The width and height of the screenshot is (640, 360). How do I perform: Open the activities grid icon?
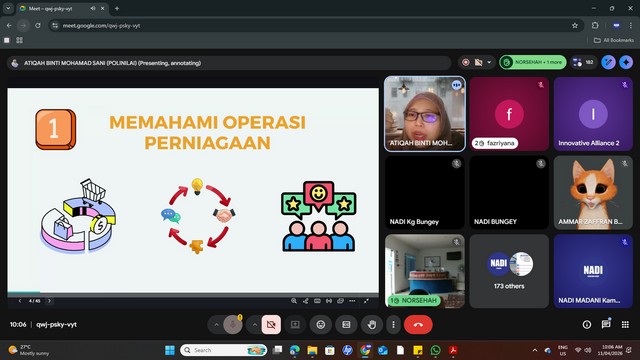[625, 324]
